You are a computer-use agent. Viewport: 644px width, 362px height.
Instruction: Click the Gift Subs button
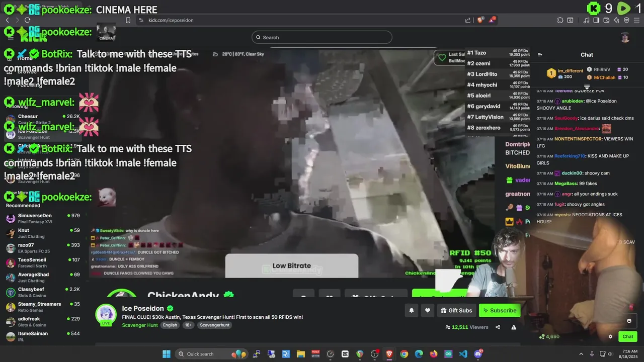(456, 311)
